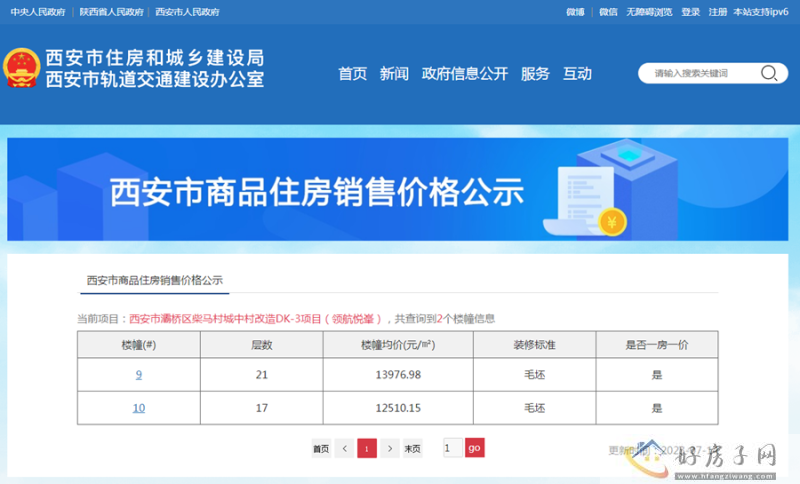800x484 pixels.
Task: Click 毛坯 in building 9 row
Action: click(x=535, y=375)
